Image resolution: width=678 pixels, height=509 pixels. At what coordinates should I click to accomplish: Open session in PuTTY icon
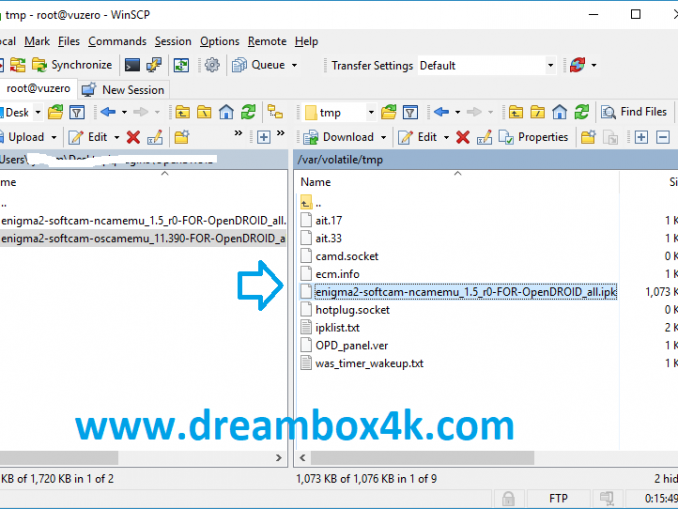154,65
